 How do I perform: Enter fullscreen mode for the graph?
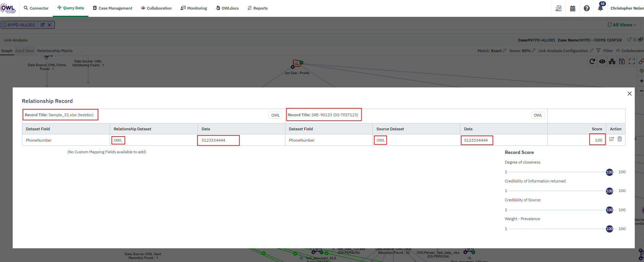point(632,61)
